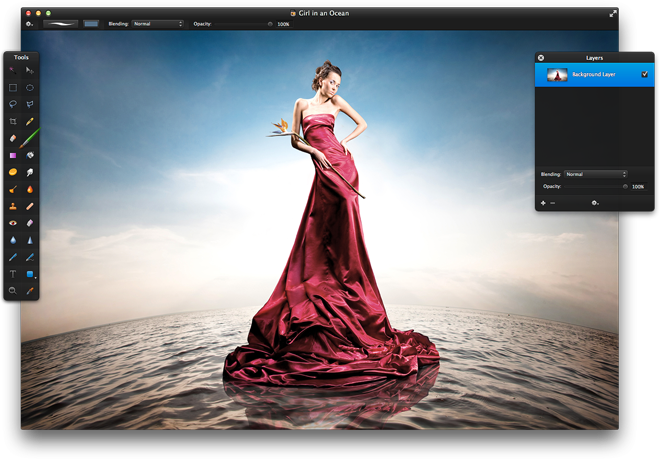Select the orange Sponge tool
Screen dimensions: 660x459
click(13, 172)
